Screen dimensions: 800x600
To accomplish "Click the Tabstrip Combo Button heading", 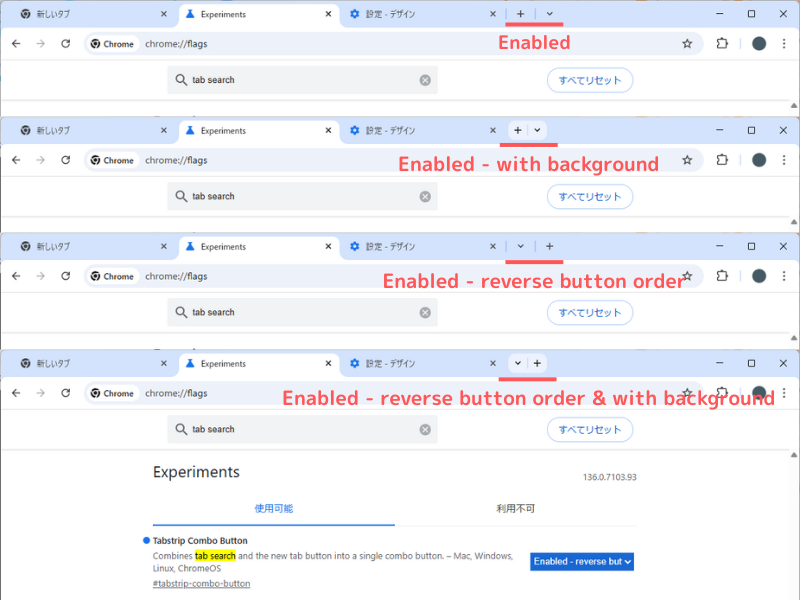I will [x=200, y=541].
